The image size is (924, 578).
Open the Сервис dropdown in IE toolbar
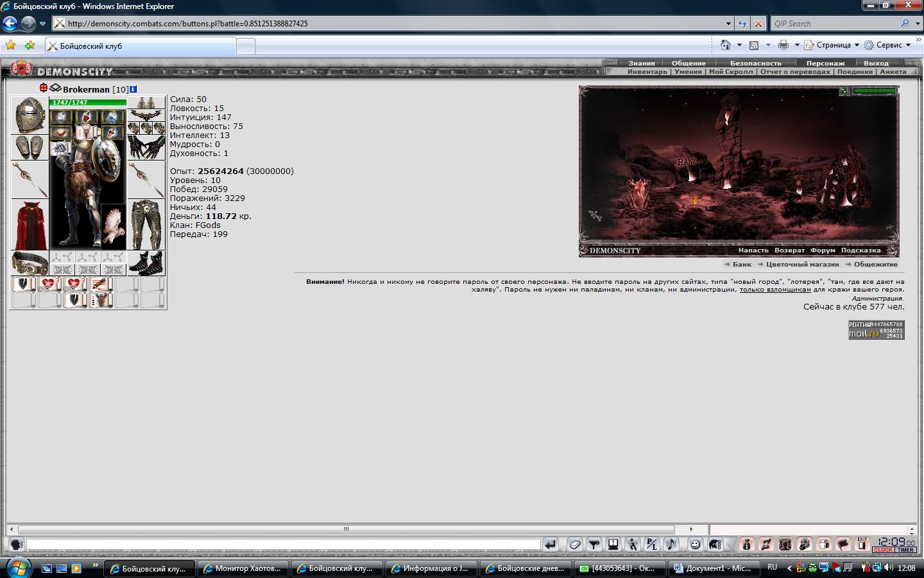point(887,45)
